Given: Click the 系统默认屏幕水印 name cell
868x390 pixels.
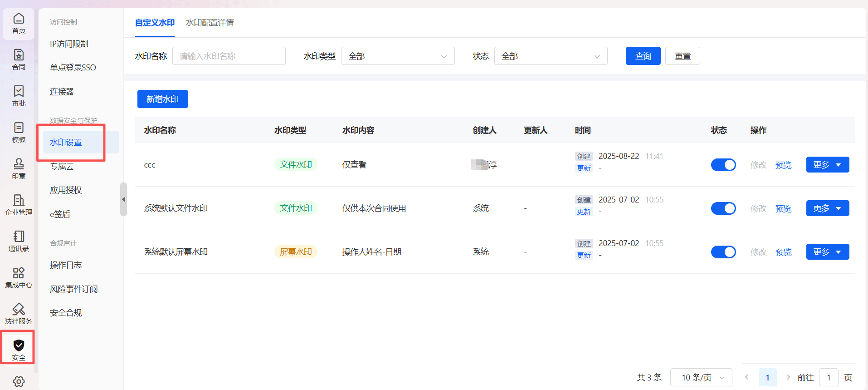Looking at the screenshot, I should [x=176, y=252].
